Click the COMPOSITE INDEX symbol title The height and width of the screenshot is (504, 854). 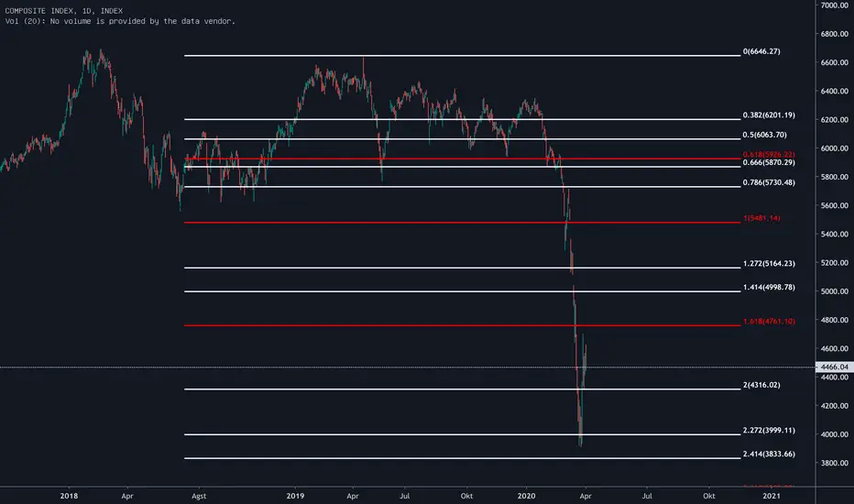64,10
